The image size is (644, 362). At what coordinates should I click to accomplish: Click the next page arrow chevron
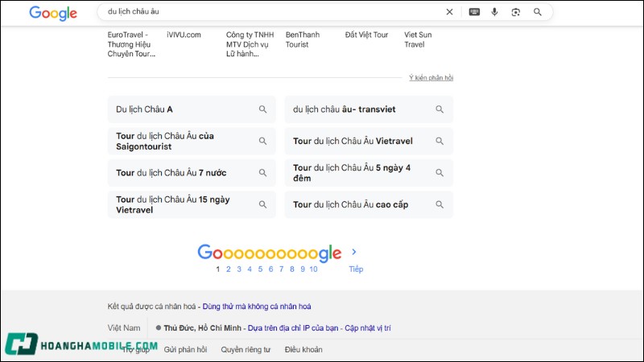[354, 252]
